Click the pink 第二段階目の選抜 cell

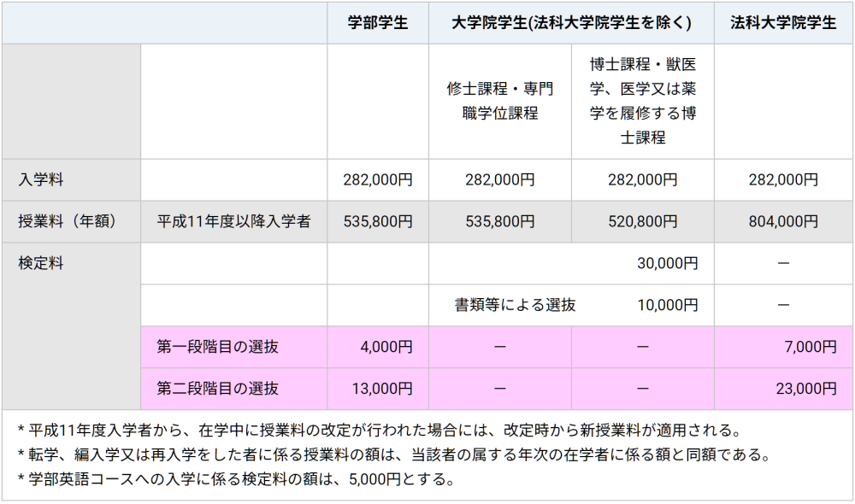234,389
